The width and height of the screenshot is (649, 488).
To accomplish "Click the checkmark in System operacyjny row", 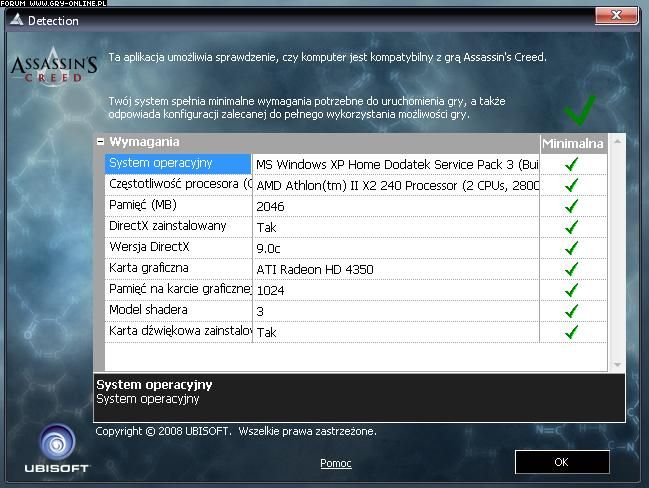I will tap(572, 164).
